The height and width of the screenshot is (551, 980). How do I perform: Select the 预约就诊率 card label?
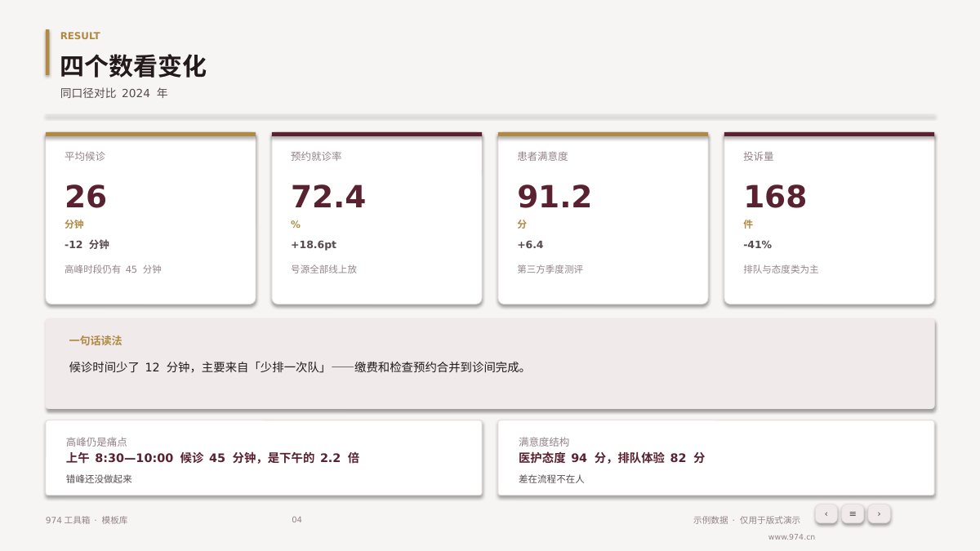click(316, 156)
